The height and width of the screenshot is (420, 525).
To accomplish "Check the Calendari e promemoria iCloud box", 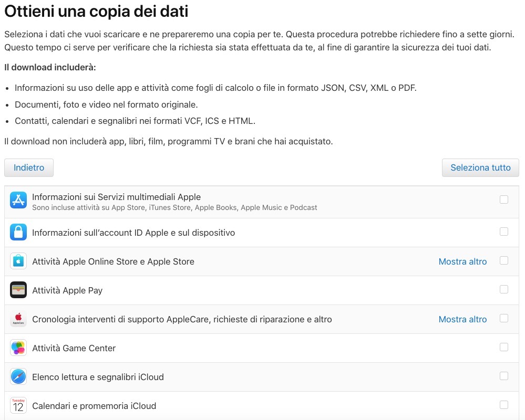I will click(x=504, y=405).
